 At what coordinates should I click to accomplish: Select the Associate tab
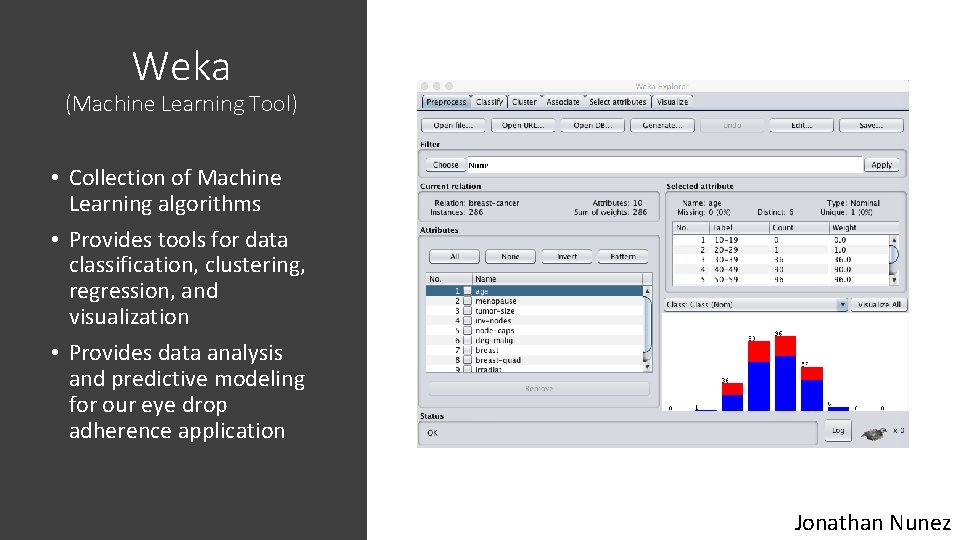[563, 102]
